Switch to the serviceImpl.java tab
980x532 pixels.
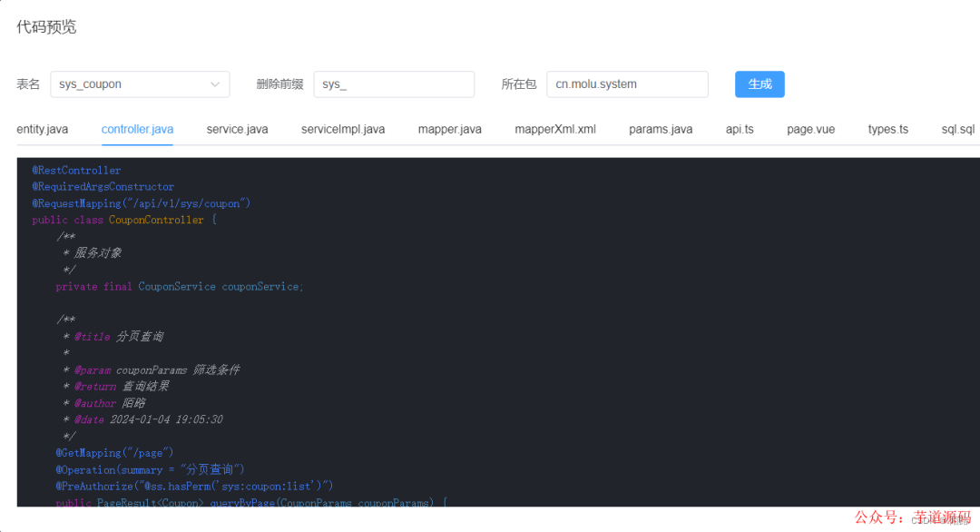click(x=343, y=130)
